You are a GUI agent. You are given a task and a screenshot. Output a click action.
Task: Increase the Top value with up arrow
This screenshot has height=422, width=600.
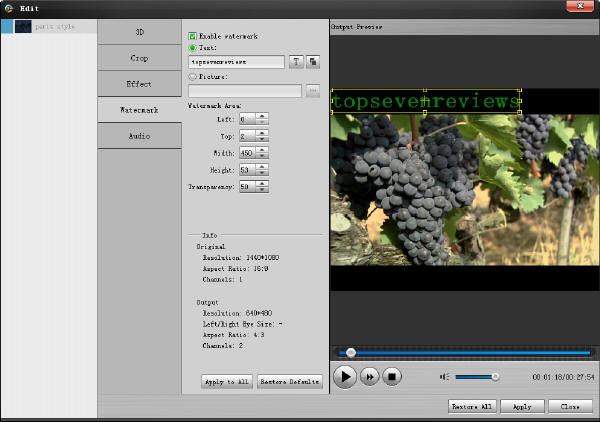point(262,133)
